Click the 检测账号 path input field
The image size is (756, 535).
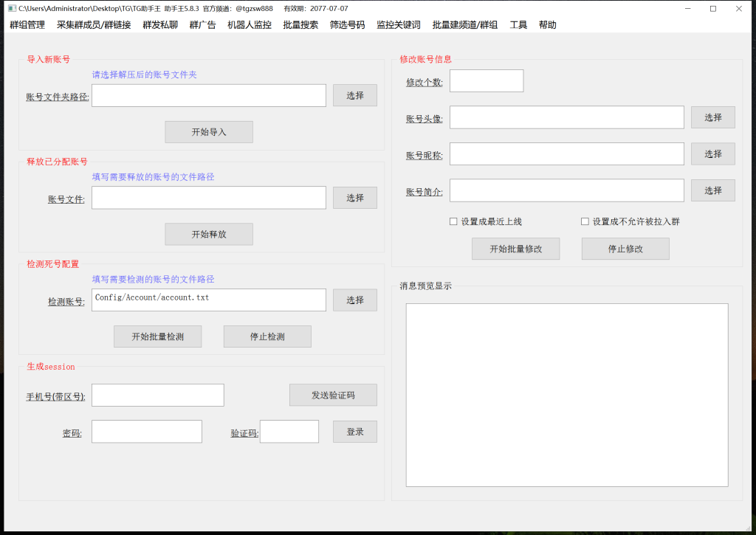coord(209,300)
